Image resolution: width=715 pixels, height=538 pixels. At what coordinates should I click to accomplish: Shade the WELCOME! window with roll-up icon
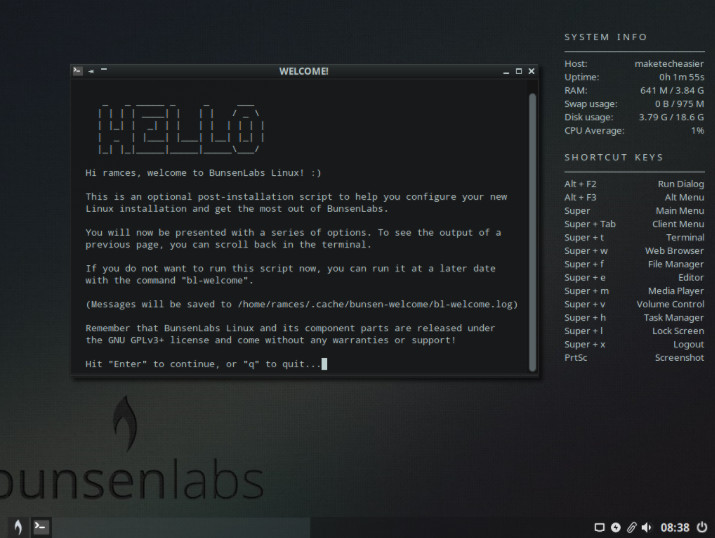[104, 70]
